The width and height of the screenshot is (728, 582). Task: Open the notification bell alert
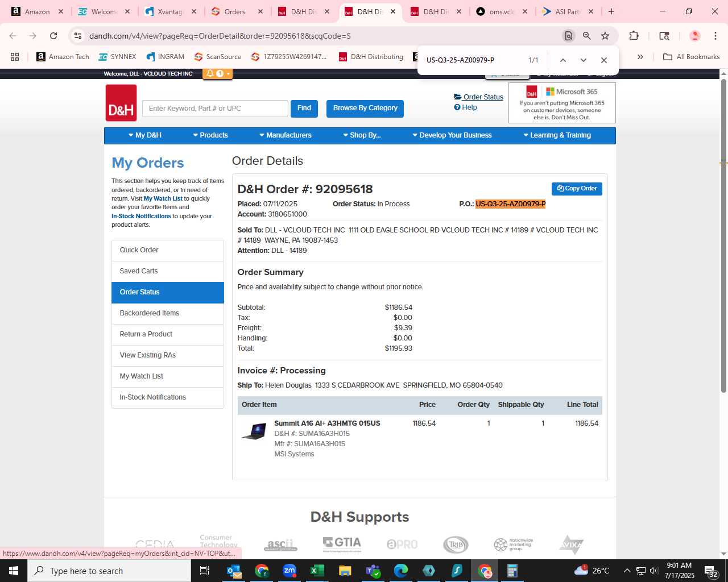click(x=210, y=73)
